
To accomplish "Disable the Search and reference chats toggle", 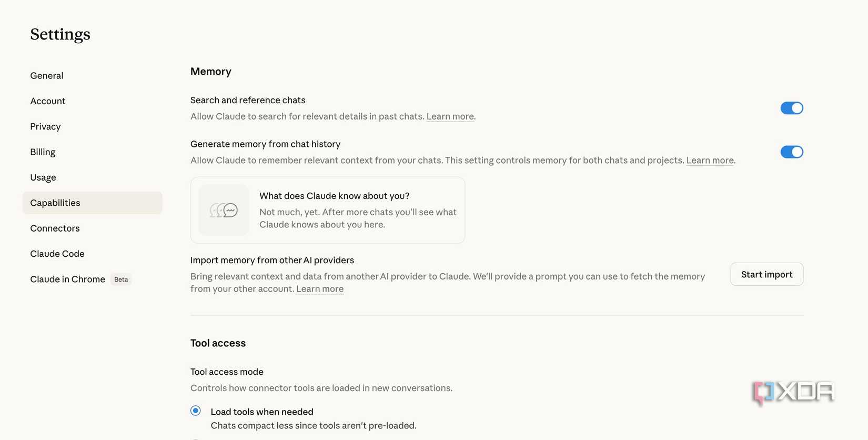I will 792,107.
